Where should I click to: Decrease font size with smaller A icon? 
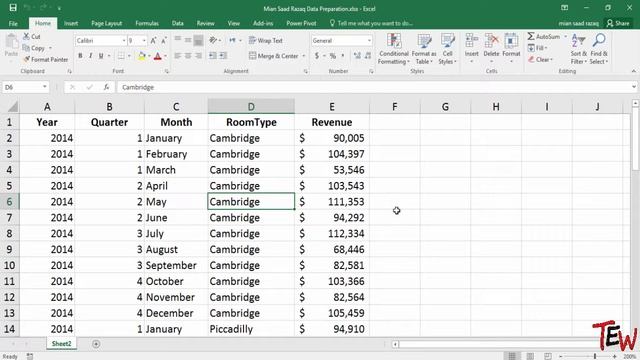coord(164,40)
